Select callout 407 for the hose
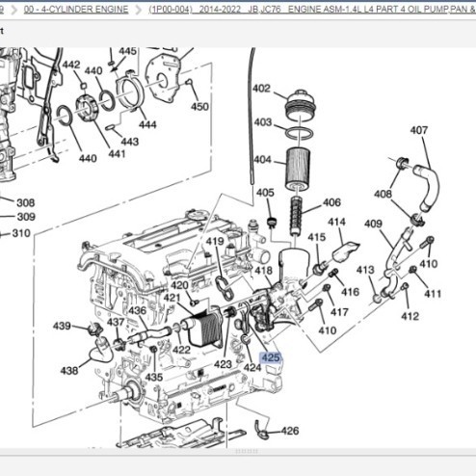Viewport: 476px width, 476px height. click(x=419, y=130)
